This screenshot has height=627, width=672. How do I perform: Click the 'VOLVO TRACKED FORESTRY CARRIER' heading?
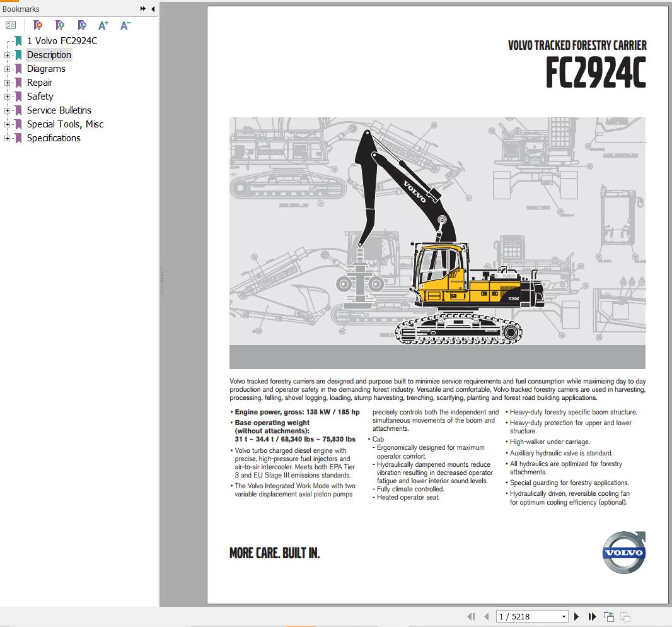coord(577,45)
